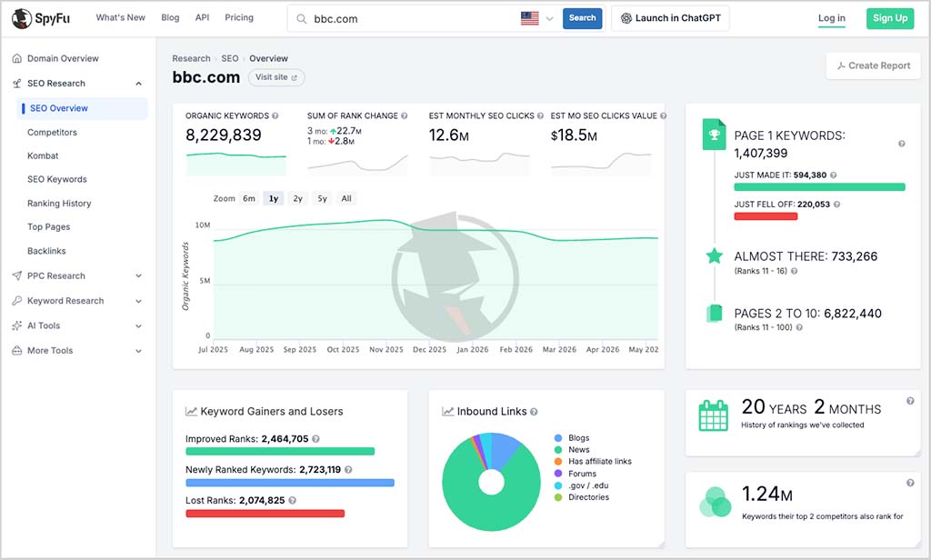Open the API nav link

coord(202,18)
